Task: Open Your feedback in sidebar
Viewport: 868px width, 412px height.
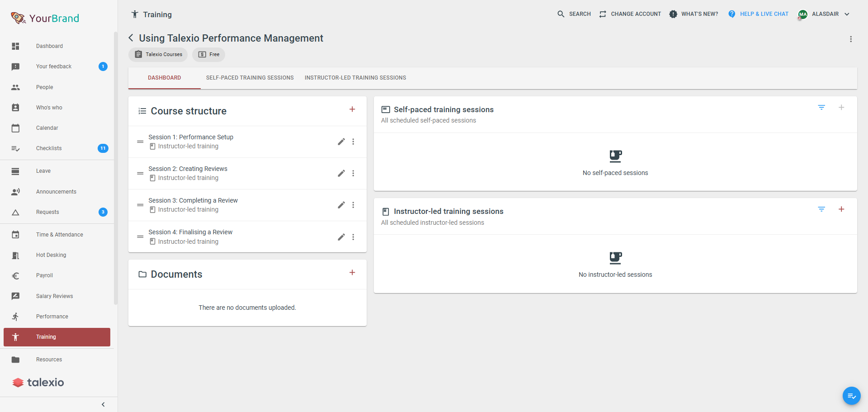Action: pos(57,66)
